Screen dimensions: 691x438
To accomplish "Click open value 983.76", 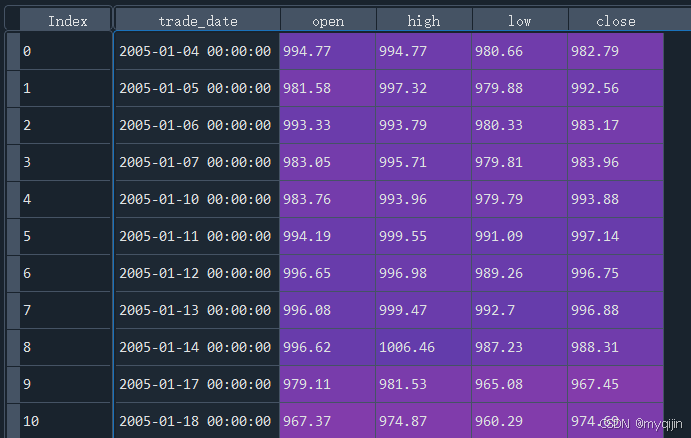I will (x=327, y=199).
